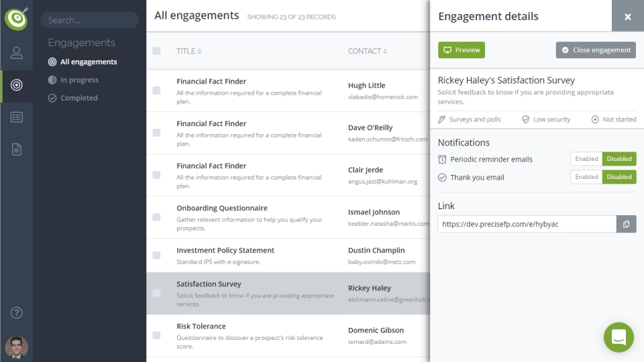Screen dimensions: 644x362
Task: Sort engagements by the Contact column
Action: pyautogui.click(x=367, y=51)
